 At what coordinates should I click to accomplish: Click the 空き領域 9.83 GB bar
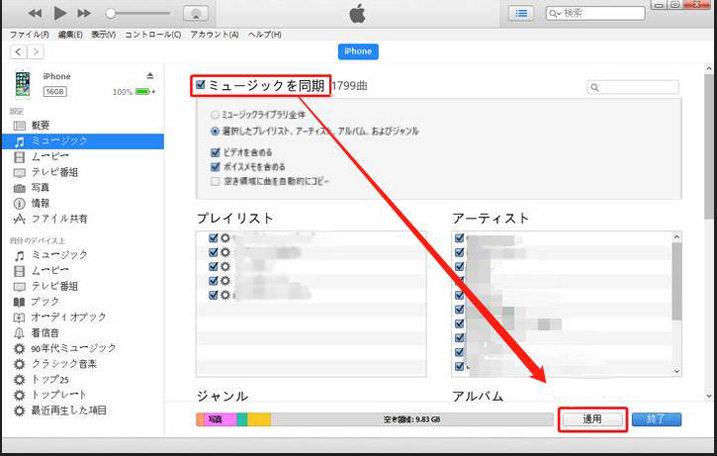(412, 419)
